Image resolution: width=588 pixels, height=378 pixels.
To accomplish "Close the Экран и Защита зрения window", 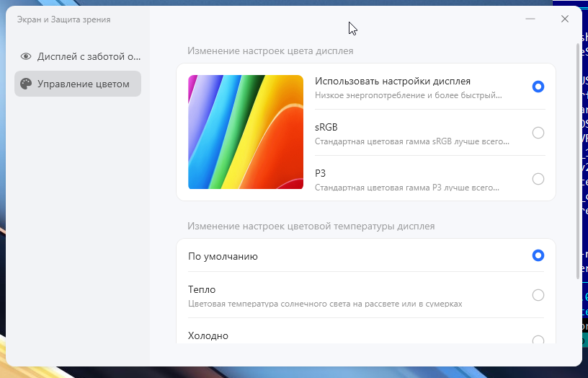I will coord(565,19).
